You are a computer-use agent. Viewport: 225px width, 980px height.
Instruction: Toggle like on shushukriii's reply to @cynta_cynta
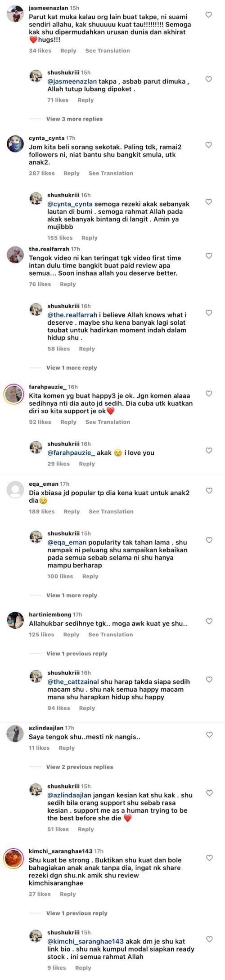click(209, 201)
